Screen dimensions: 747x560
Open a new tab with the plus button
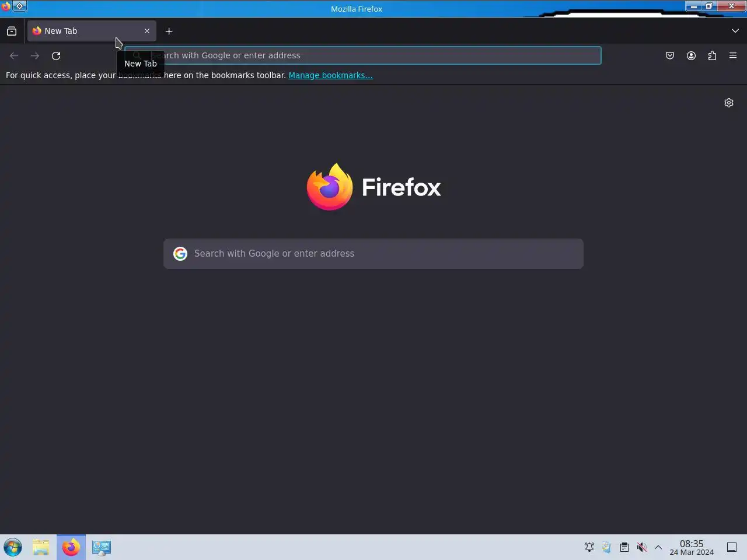click(169, 31)
